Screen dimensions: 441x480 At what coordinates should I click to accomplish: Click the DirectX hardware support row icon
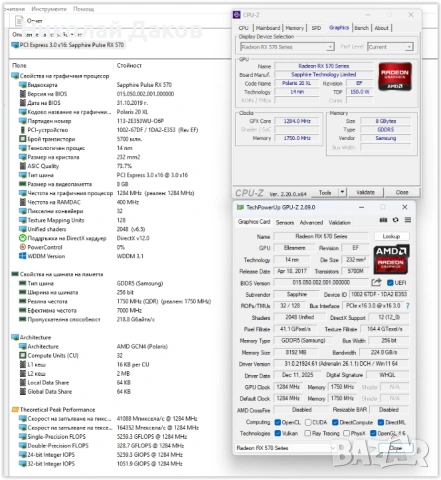22,238
